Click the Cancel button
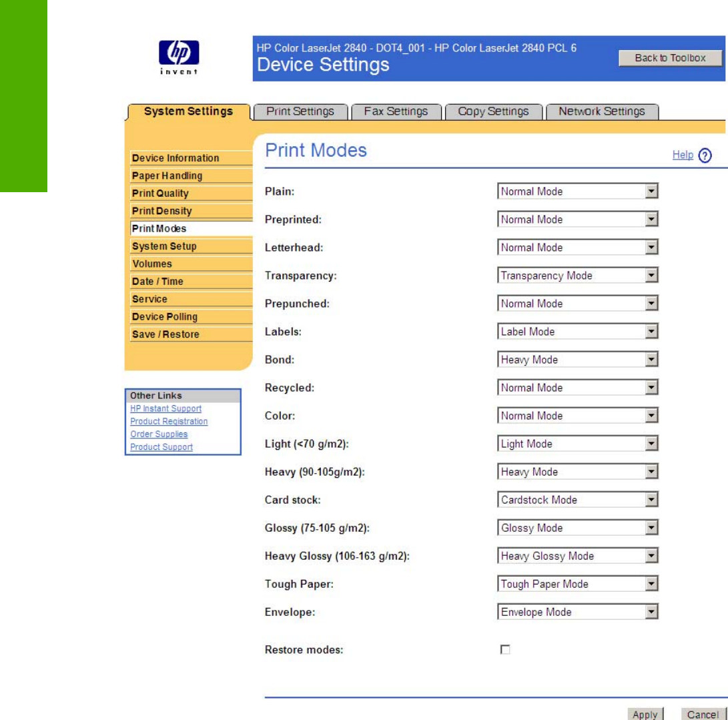This screenshot has width=728, height=720. pyautogui.click(x=703, y=714)
